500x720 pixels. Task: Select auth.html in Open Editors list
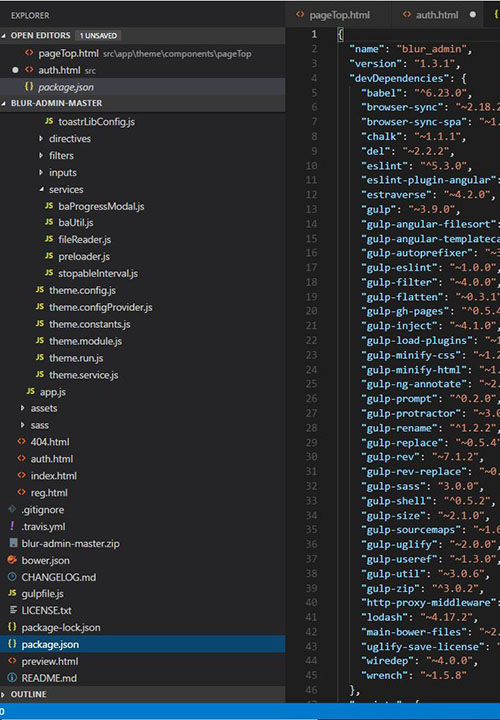142,70
